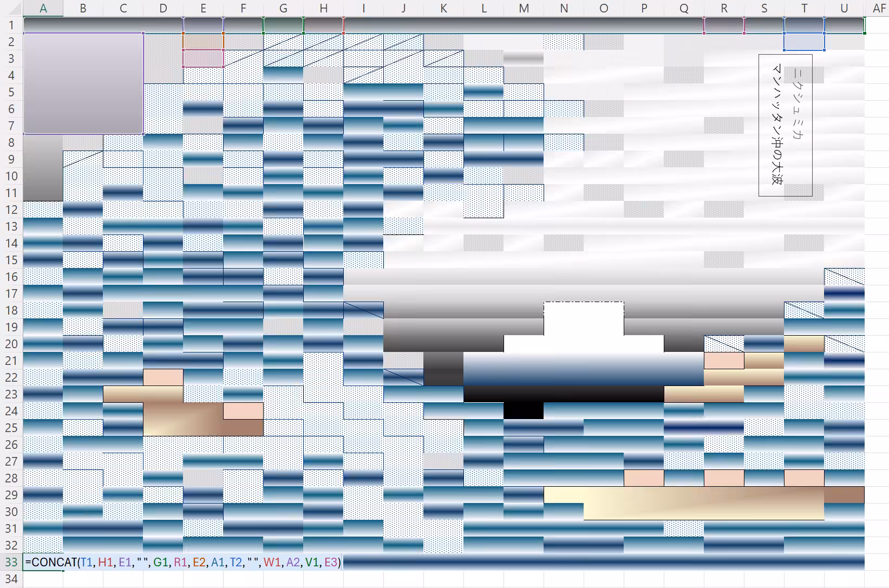Click the white dashed-border copied cell range
889x588 pixels.
point(584,319)
